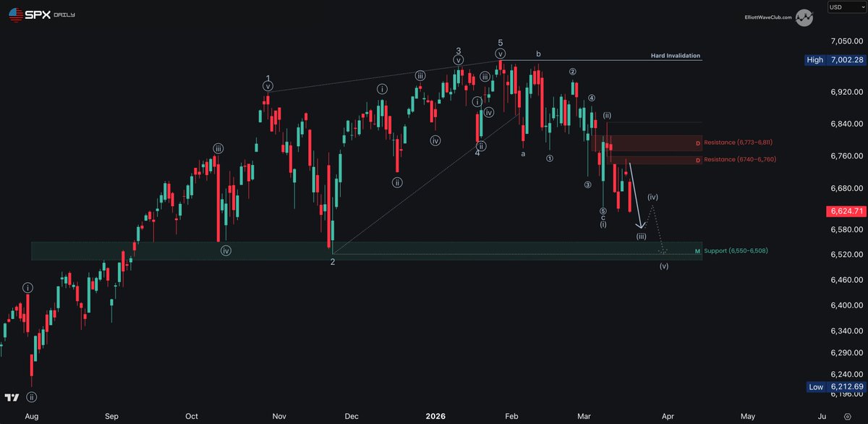
Task: Click the ElliottWaveClub round wave logo
Action: pyautogui.click(x=804, y=17)
